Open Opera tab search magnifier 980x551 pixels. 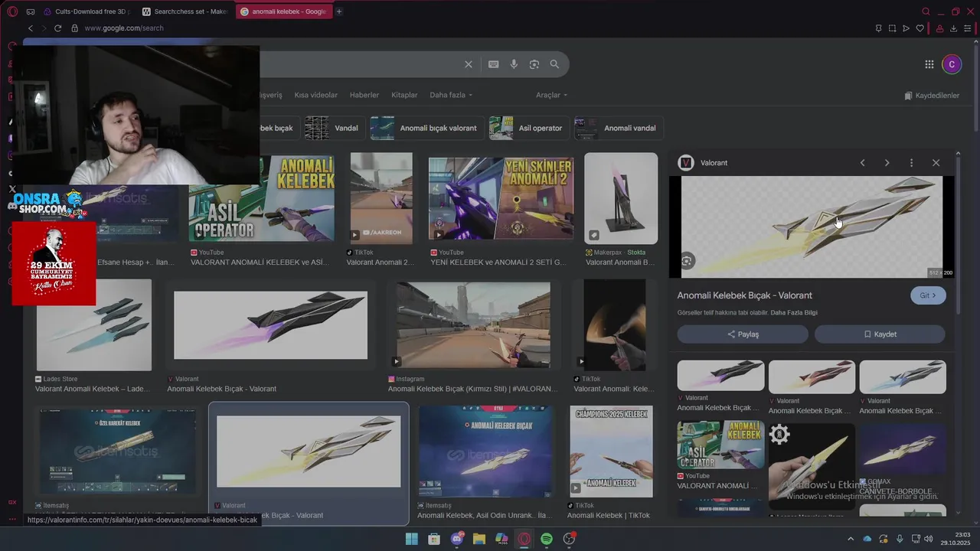click(x=926, y=11)
